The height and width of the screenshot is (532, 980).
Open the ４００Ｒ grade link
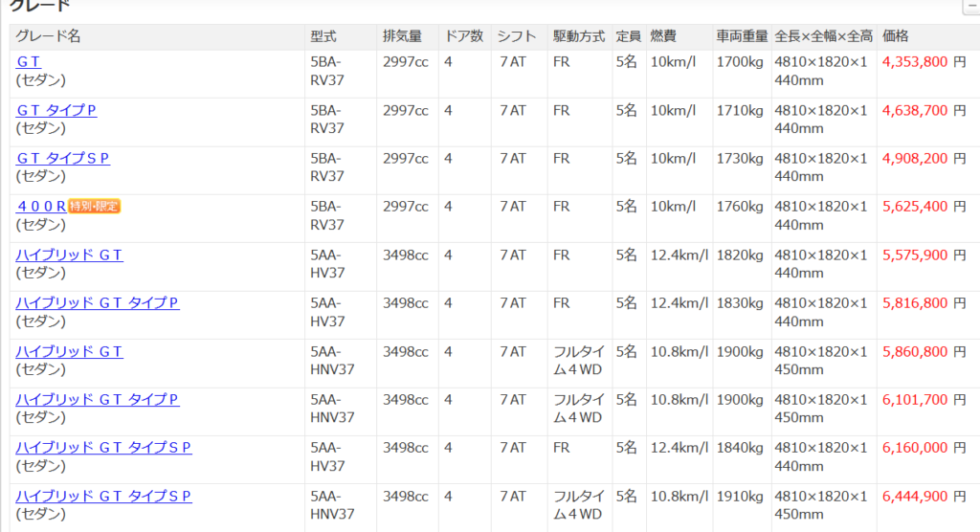[41, 206]
